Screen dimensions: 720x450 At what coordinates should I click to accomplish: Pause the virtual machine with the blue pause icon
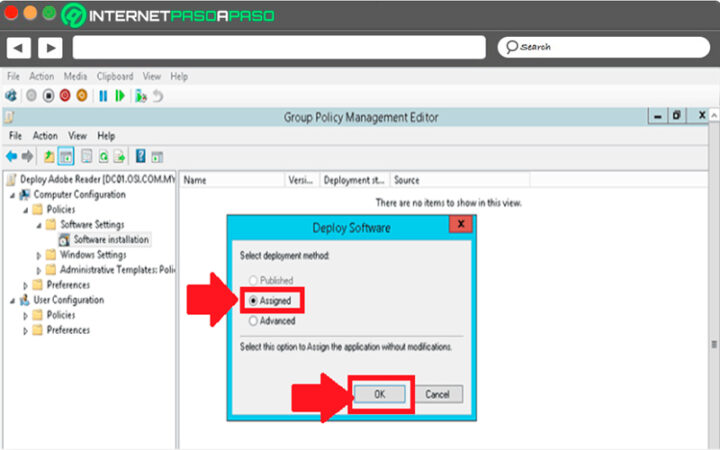click(102, 96)
